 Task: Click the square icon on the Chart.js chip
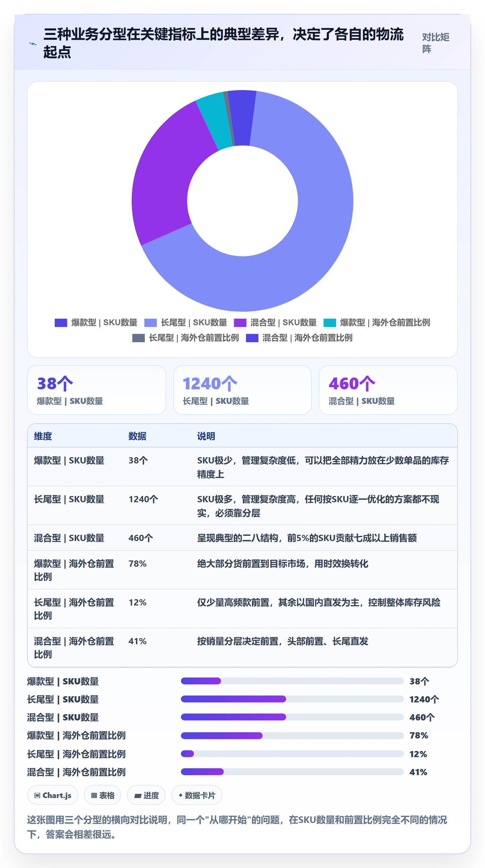tap(37, 795)
